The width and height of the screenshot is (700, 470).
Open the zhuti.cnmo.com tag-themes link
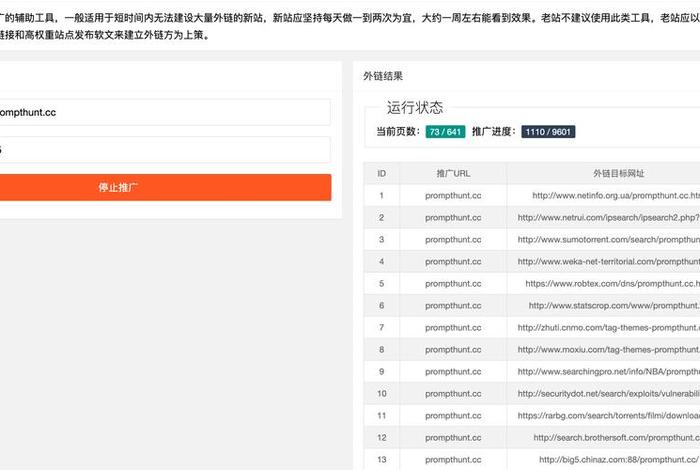coord(609,328)
